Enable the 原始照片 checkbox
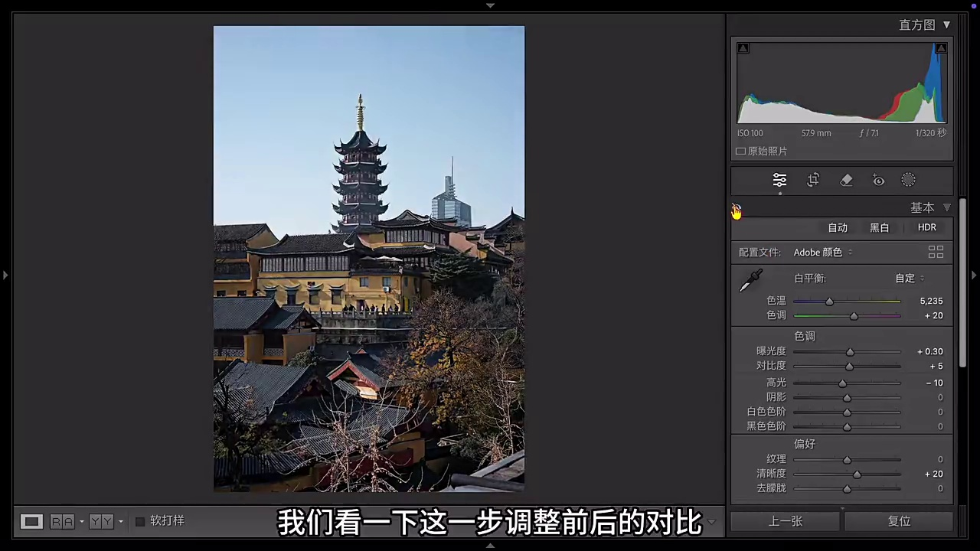The image size is (980, 551). pyautogui.click(x=741, y=152)
